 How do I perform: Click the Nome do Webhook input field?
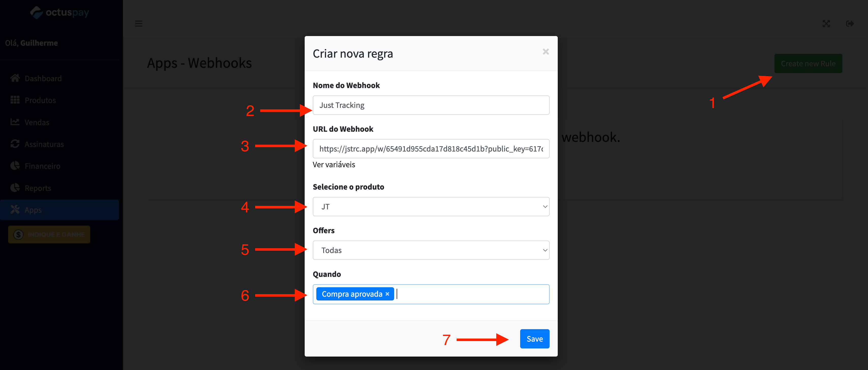(431, 105)
